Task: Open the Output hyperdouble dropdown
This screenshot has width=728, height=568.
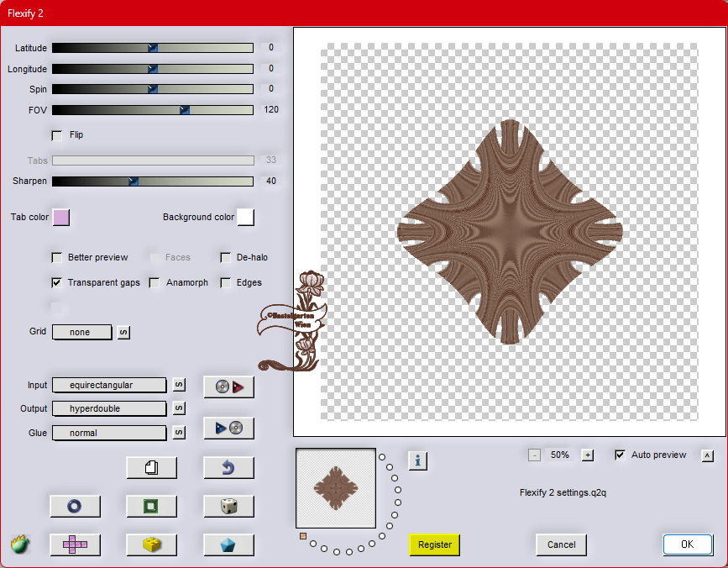Action: click(109, 408)
